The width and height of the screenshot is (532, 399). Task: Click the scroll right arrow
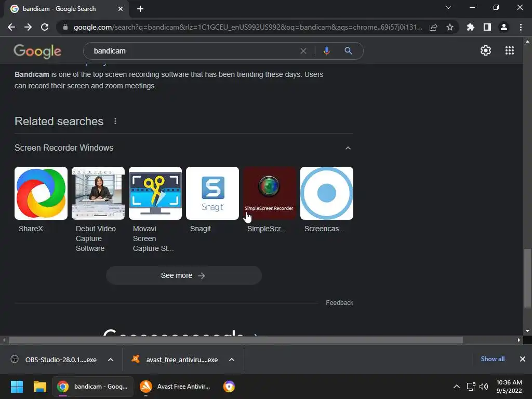(519, 340)
